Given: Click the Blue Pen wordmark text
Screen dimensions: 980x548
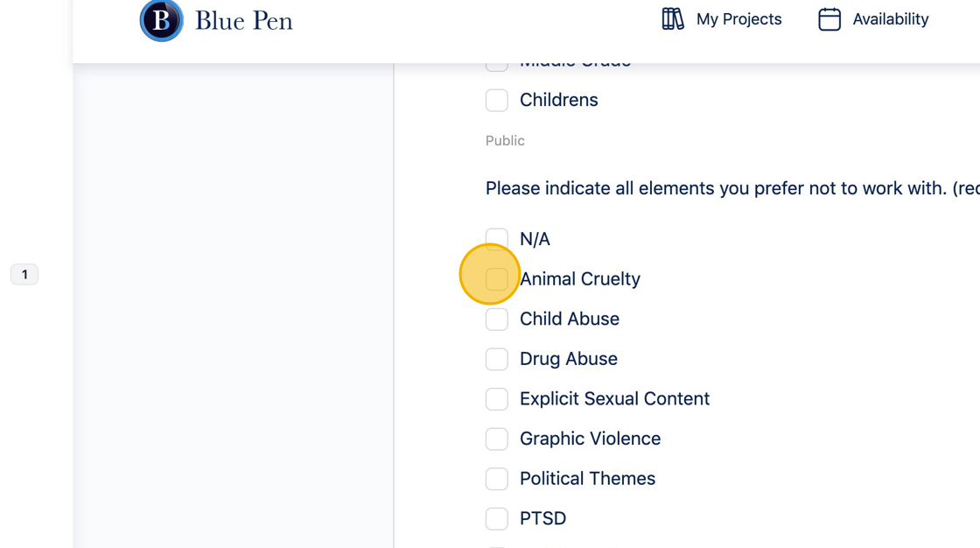Looking at the screenshot, I should point(243,20).
